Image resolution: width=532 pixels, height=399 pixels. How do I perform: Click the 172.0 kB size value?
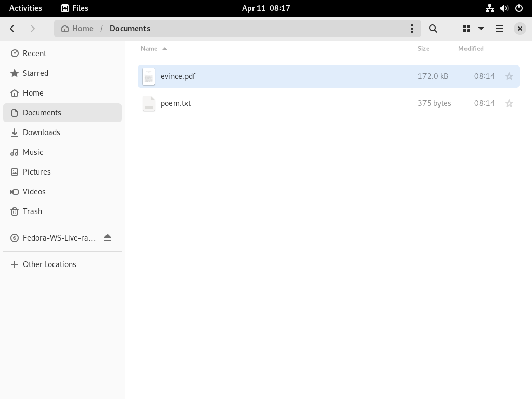click(433, 76)
